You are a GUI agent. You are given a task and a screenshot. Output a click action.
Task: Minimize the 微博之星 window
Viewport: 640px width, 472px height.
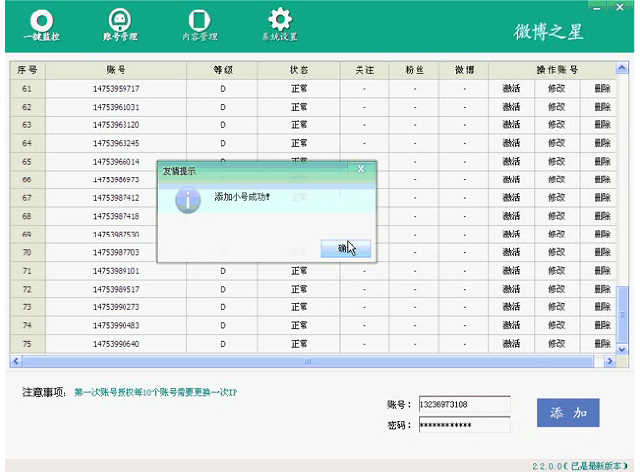597,7
